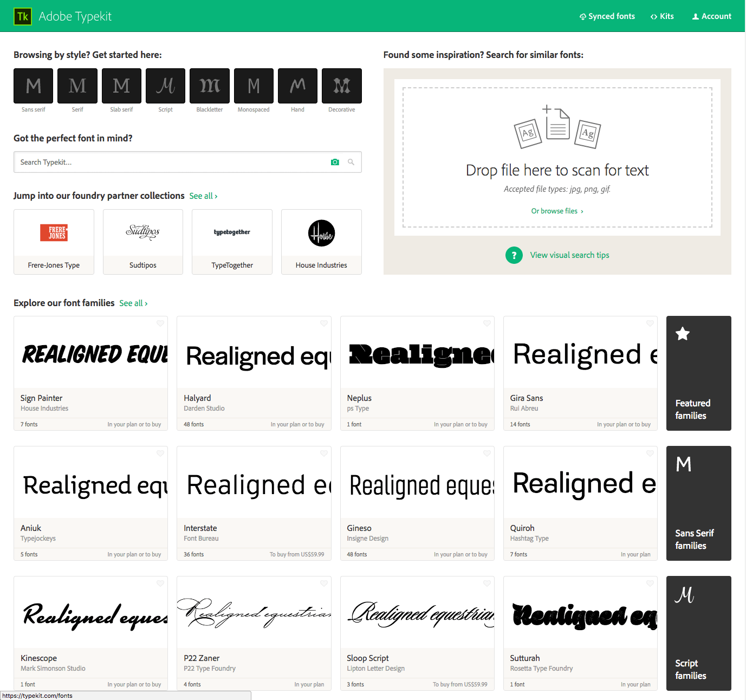Viewport: 746px width, 700px height.
Task: Click the question mark help icon
Action: [514, 255]
